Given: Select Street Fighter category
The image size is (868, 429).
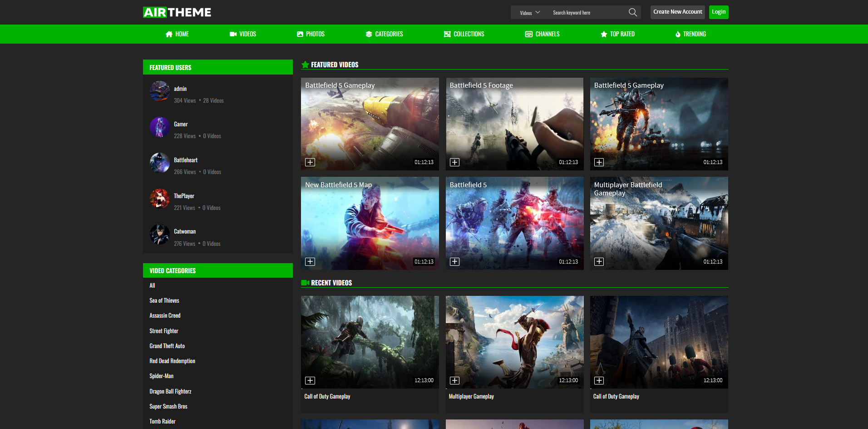Looking at the screenshot, I should pos(164,331).
